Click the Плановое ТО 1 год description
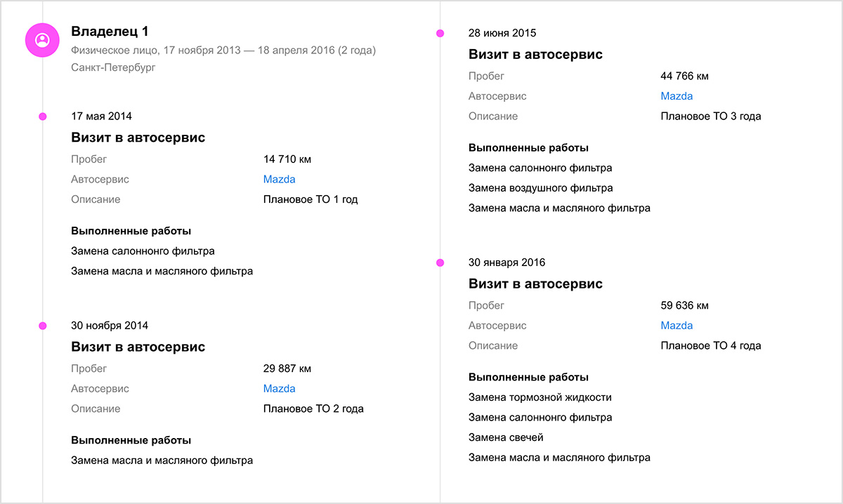This screenshot has width=843, height=504. point(311,199)
